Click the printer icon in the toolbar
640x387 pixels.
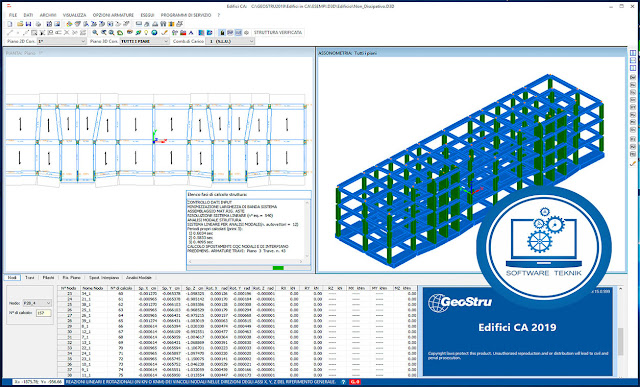click(38, 24)
